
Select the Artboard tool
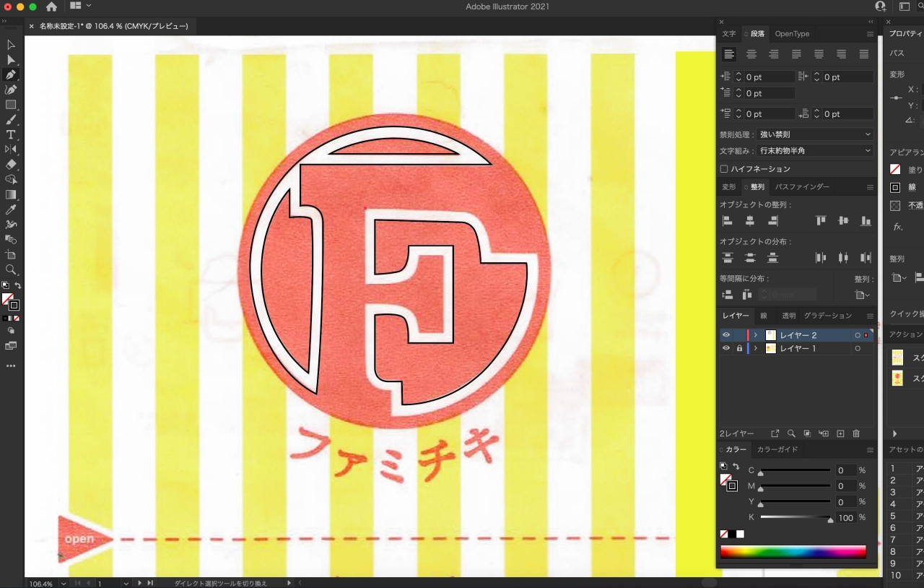tap(11, 255)
